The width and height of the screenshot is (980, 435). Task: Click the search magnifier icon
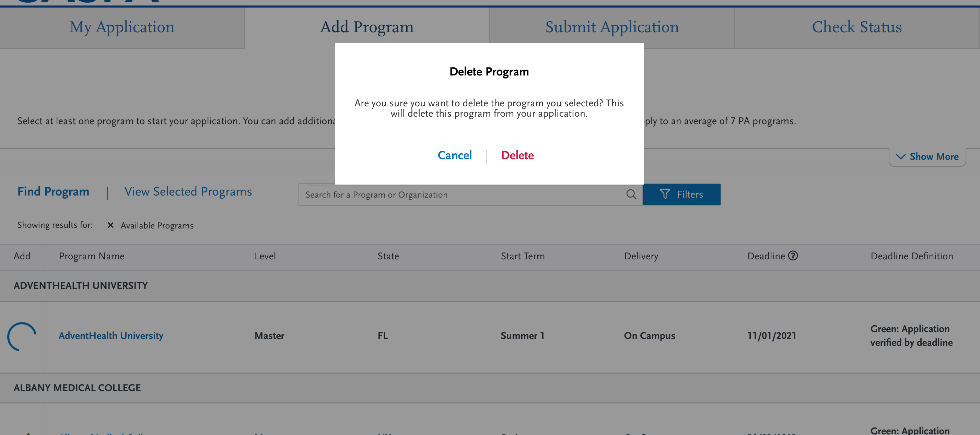coord(631,195)
